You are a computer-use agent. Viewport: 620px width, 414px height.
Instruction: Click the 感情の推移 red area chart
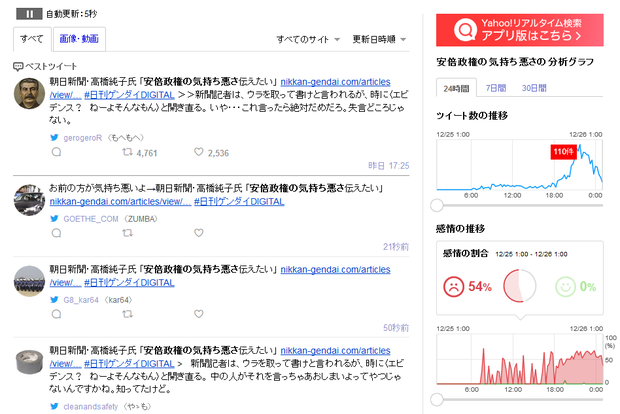(x=520, y=359)
